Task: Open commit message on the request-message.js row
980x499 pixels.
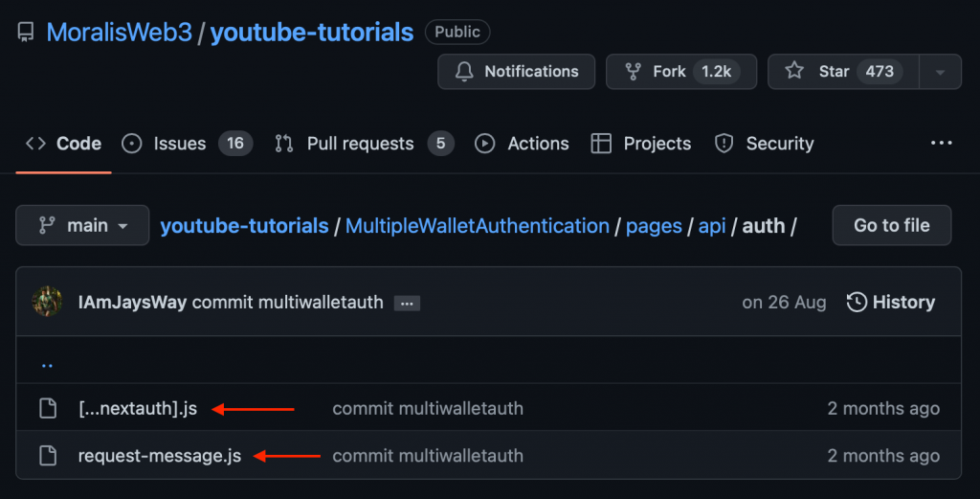Action: pos(428,456)
